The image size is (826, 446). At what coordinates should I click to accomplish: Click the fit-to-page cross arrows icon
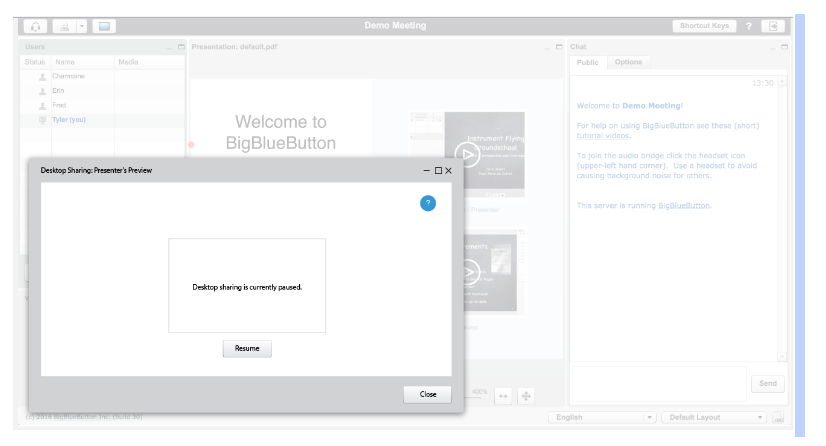[x=526, y=396]
